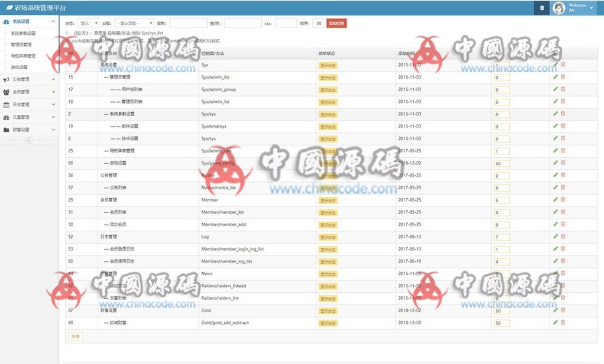Toggle 显示状态 badge on Sys/admin_list ID 15 row
The height and width of the screenshot is (364, 604).
[x=327, y=77]
